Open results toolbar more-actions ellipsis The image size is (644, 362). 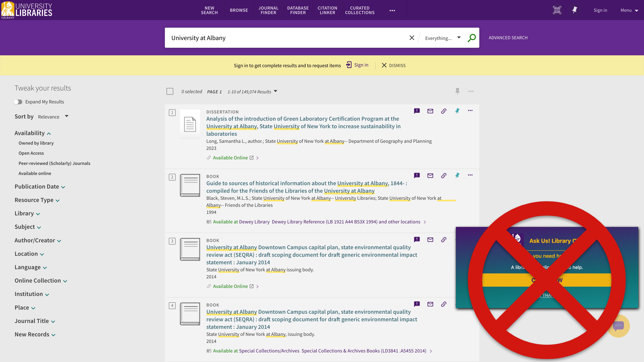pos(471,92)
